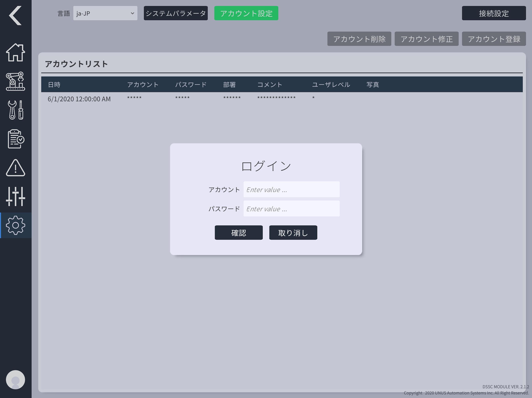Click the アカウント修正 button
532x398 pixels.
point(426,39)
